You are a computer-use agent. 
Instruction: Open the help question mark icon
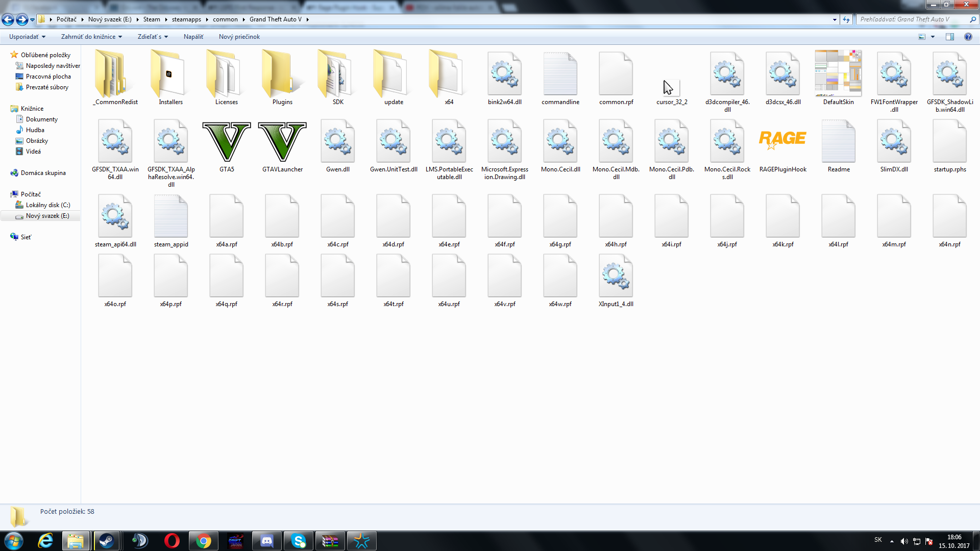point(968,37)
